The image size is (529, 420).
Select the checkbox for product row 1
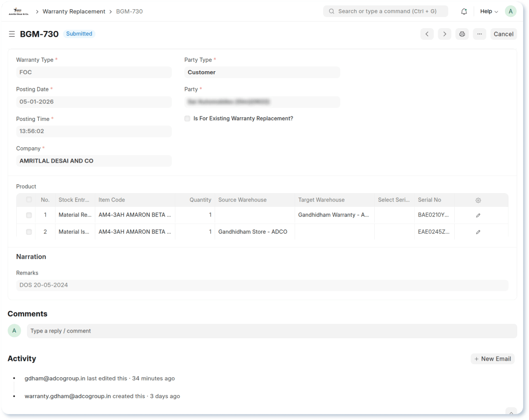[28, 215]
